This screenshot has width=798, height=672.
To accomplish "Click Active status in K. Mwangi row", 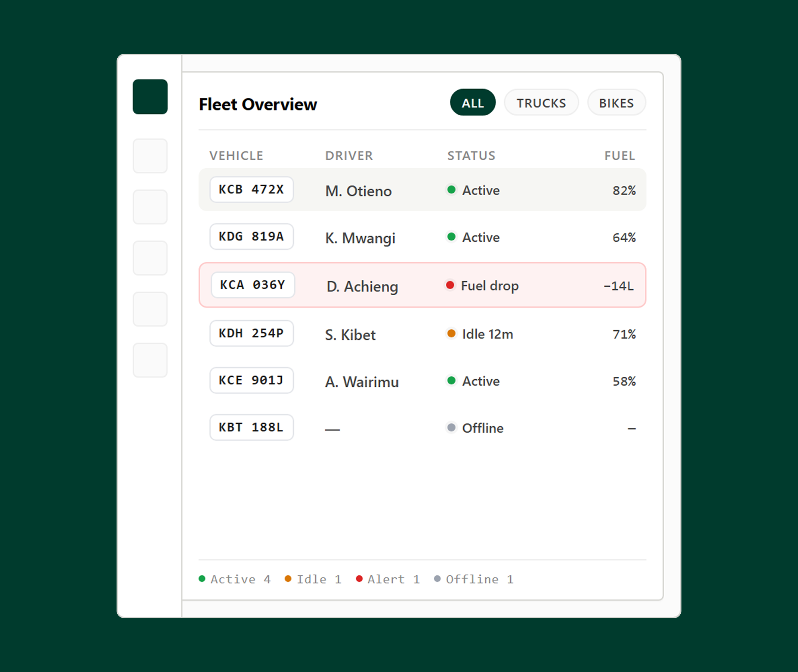I will point(473,237).
